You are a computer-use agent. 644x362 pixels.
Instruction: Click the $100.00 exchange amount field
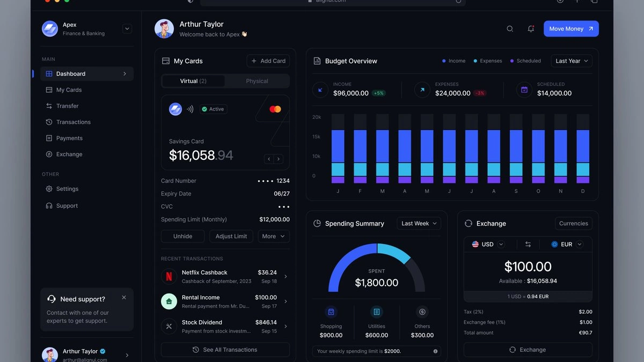tap(528, 267)
